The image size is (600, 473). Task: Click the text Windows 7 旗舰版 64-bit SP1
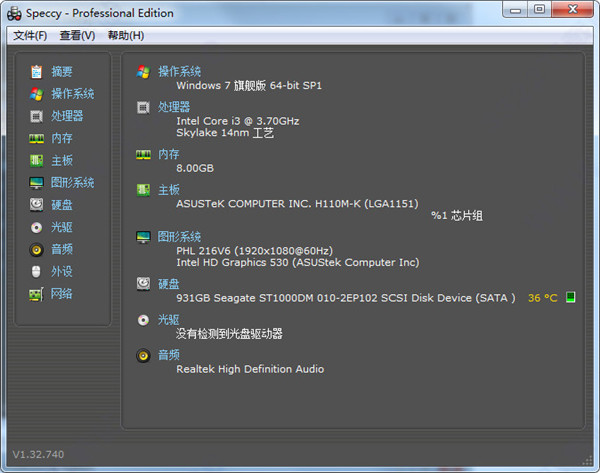(x=249, y=85)
